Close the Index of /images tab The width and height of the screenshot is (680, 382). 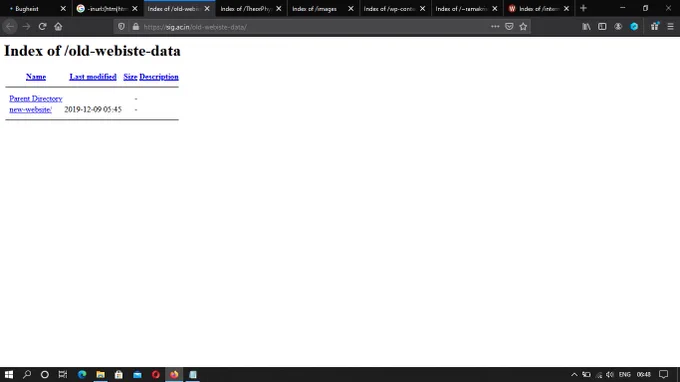click(351, 9)
